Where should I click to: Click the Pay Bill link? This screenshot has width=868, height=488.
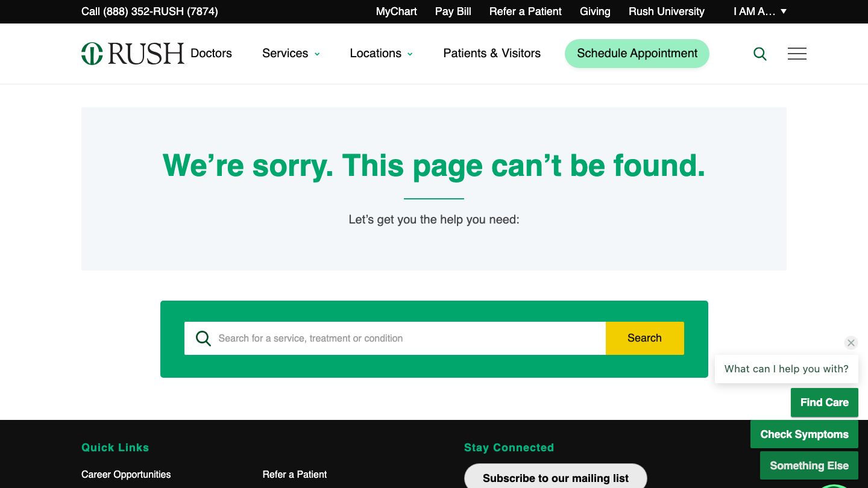[x=453, y=11]
